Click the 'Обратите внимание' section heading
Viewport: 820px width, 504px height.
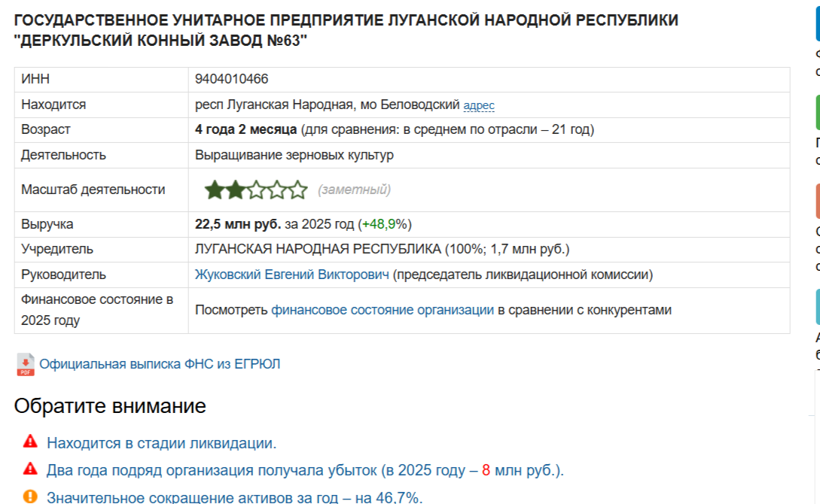[x=110, y=405]
